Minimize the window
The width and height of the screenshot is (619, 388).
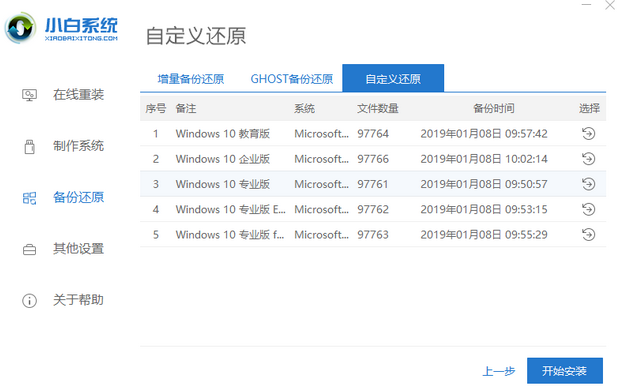[586, 5]
